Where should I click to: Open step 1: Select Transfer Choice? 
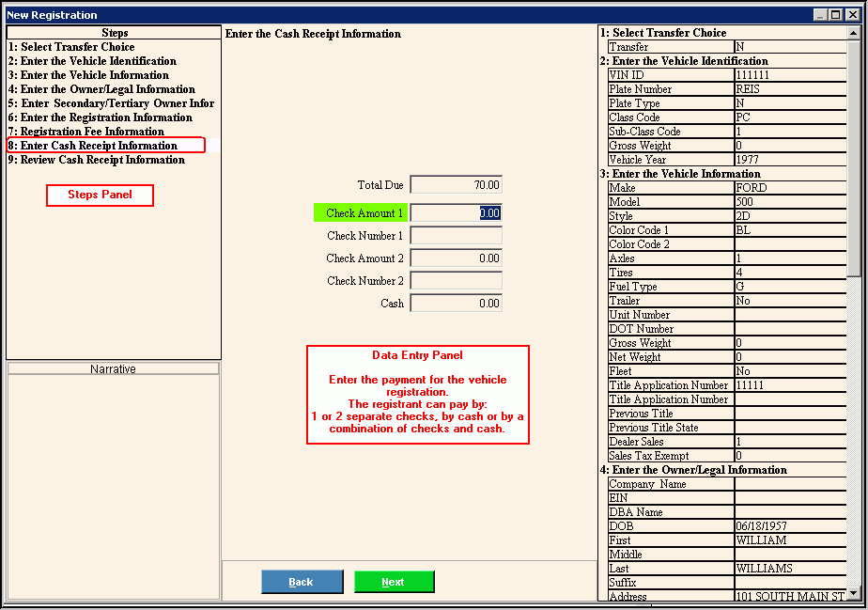point(71,47)
